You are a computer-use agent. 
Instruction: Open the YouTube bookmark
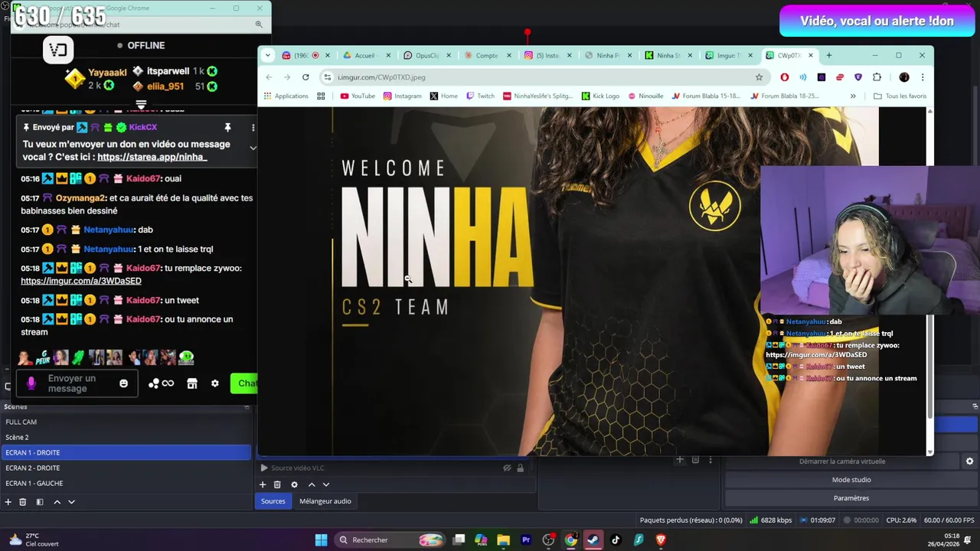(x=358, y=96)
